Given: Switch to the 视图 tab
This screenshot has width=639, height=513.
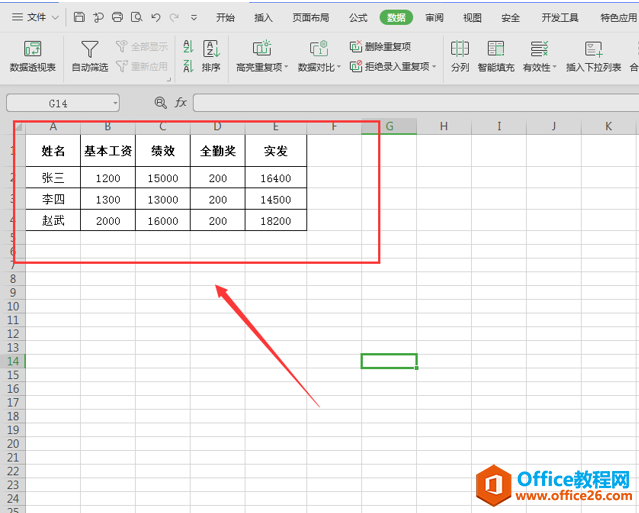Looking at the screenshot, I should pyautogui.click(x=472, y=18).
